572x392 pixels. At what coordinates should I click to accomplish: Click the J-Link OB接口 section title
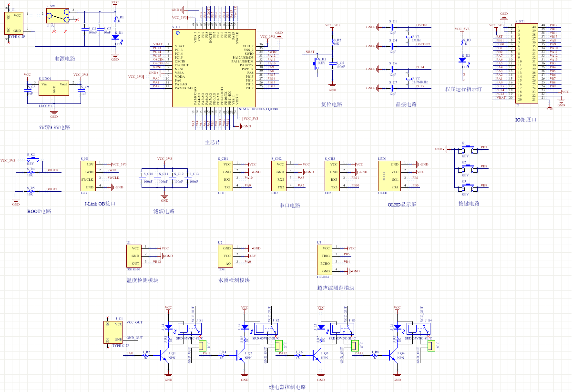(100, 204)
